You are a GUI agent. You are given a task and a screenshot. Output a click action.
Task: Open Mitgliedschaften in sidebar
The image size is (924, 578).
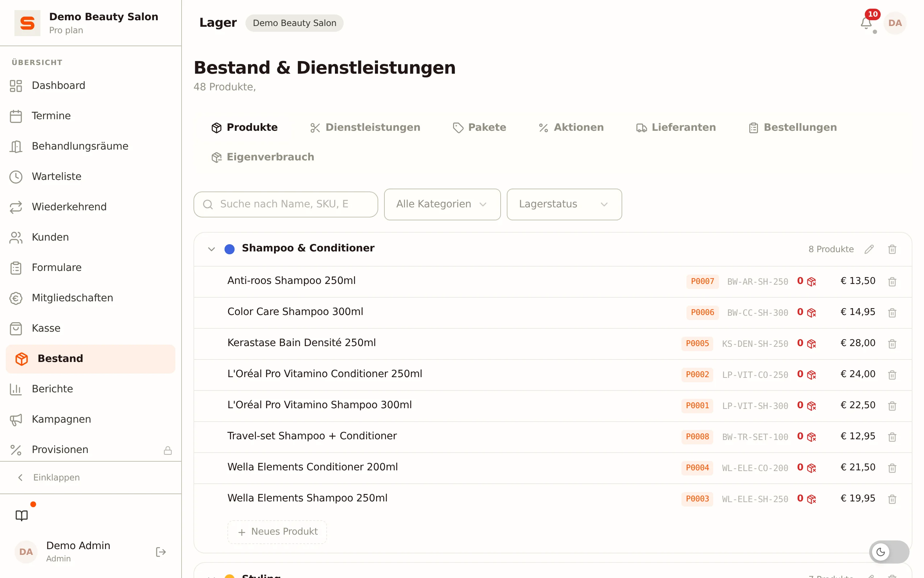click(91, 298)
